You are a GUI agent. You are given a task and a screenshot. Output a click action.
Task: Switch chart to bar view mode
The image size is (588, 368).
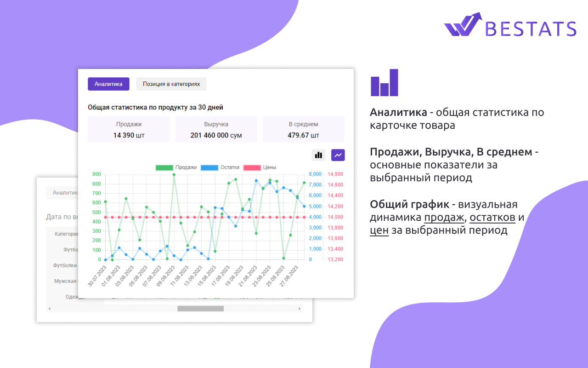[x=318, y=155]
